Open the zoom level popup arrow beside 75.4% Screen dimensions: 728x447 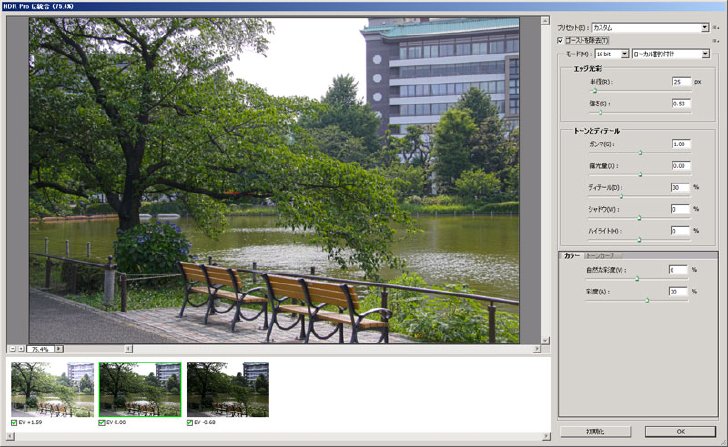pyautogui.click(x=59, y=349)
